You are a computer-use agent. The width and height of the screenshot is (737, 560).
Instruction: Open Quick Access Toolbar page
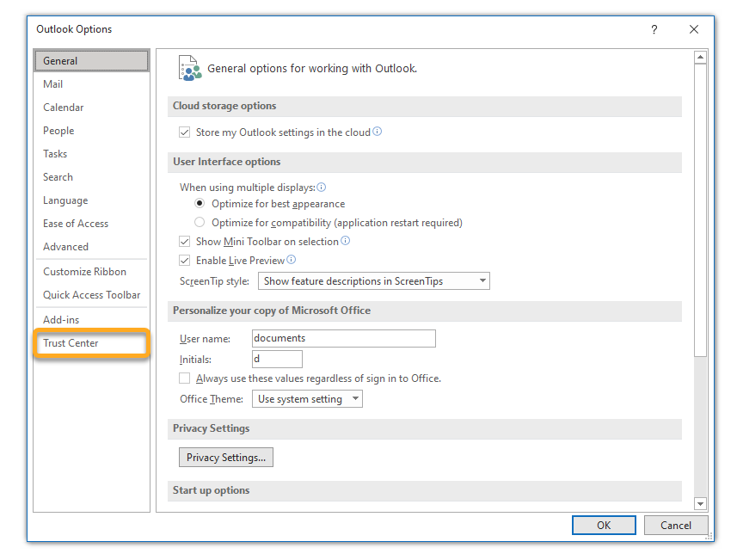92,295
